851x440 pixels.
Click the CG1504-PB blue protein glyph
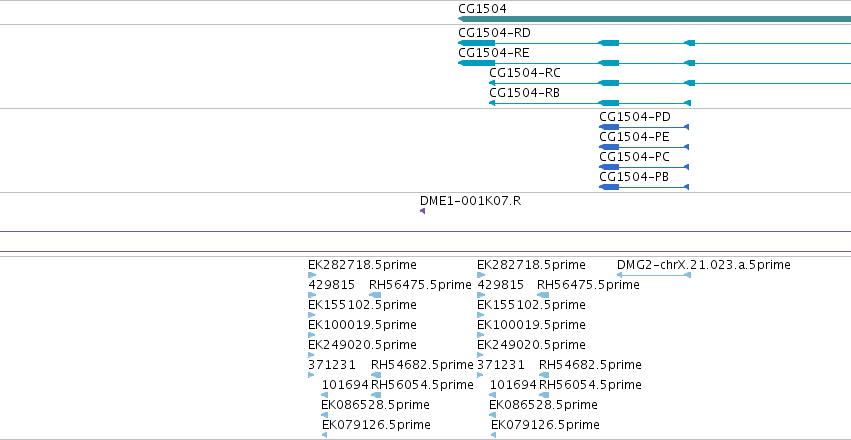click(x=644, y=187)
